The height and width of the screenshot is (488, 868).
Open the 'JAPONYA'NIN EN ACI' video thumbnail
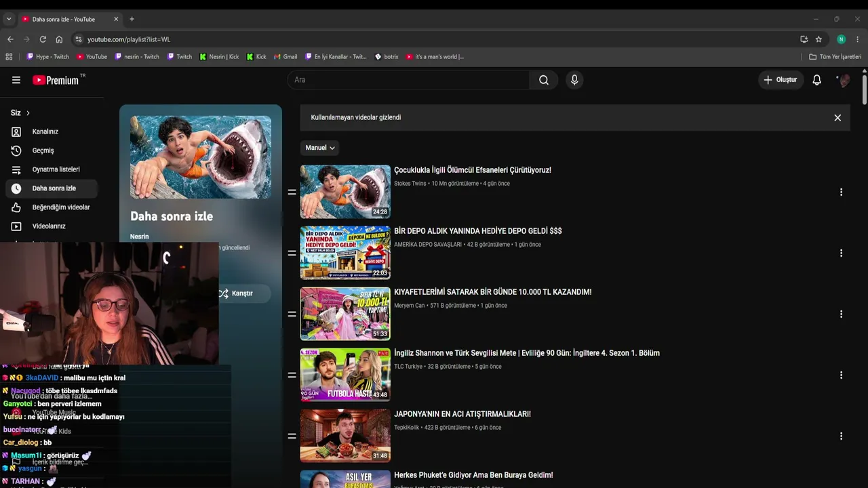pos(345,436)
